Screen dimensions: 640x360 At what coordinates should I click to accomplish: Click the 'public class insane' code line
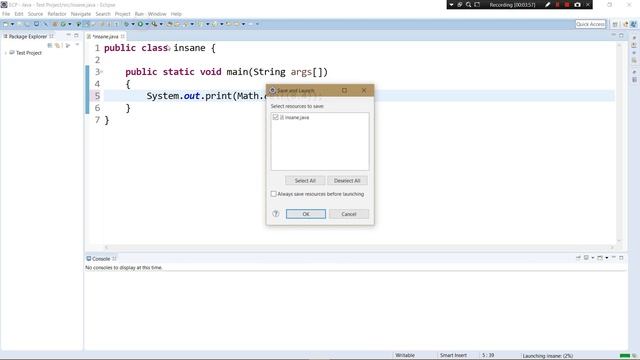click(x=160, y=48)
